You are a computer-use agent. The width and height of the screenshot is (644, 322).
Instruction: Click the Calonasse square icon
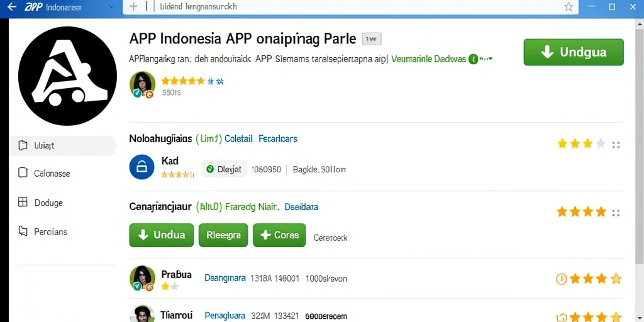coord(23,173)
